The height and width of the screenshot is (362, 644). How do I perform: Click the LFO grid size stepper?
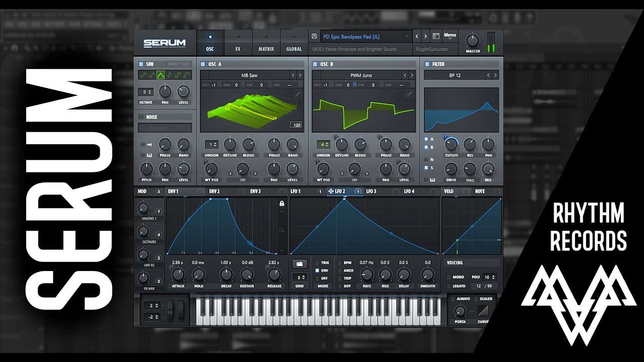(300, 278)
